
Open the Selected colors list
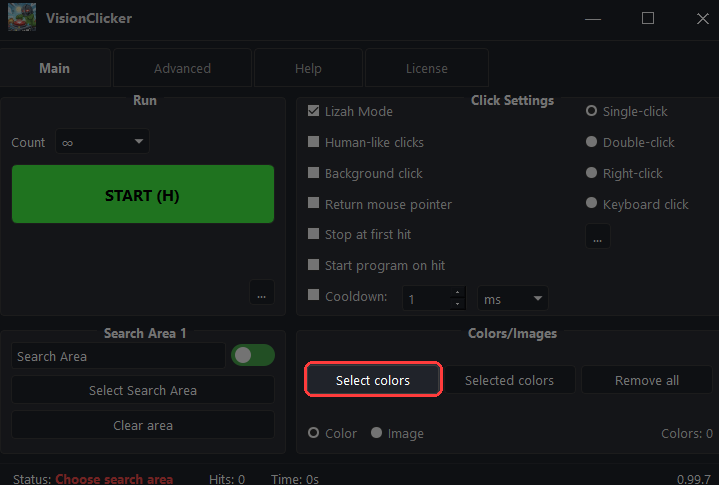(x=509, y=380)
